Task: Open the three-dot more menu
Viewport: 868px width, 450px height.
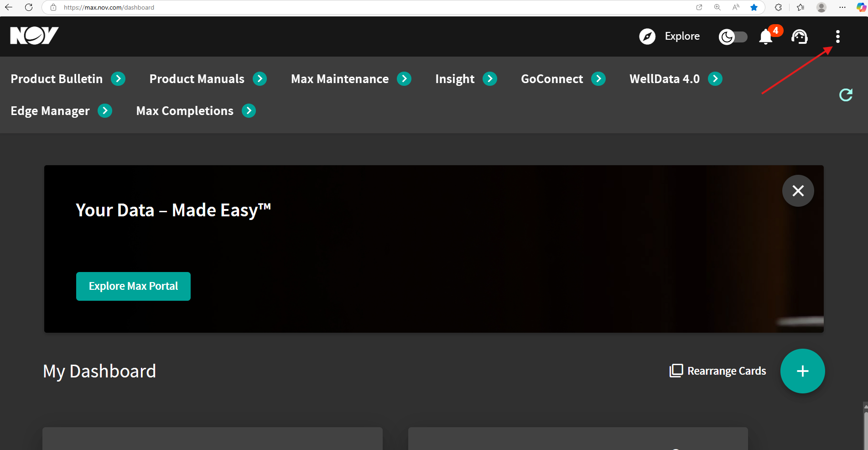Action: pyautogui.click(x=838, y=37)
